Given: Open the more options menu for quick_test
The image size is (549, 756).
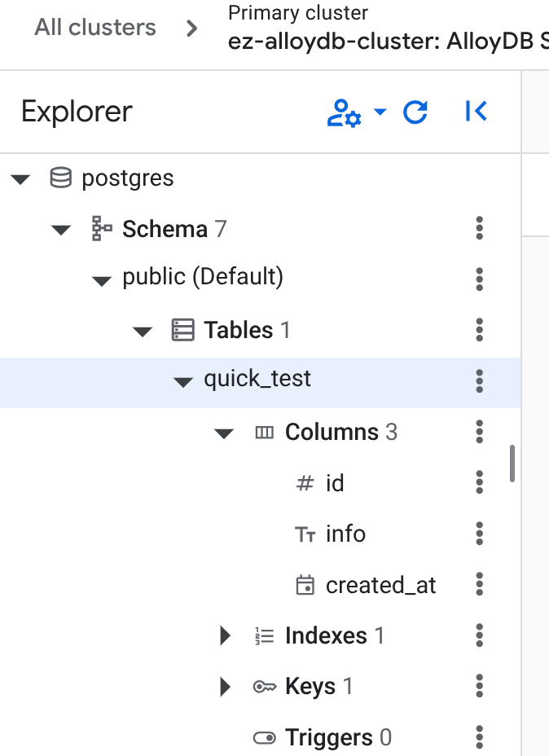Looking at the screenshot, I should click(480, 380).
